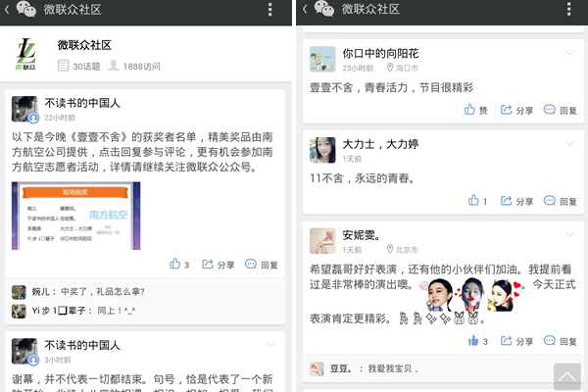This screenshot has height=392, width=588.
Task: Open the 1888访问 visitors section
Action: 133,67
